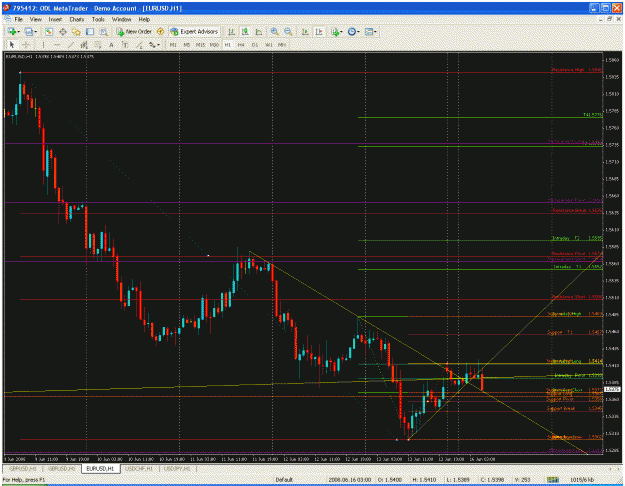Image resolution: width=625 pixels, height=486 pixels.
Task: Select the arrow cursor tool
Action: tap(12, 45)
